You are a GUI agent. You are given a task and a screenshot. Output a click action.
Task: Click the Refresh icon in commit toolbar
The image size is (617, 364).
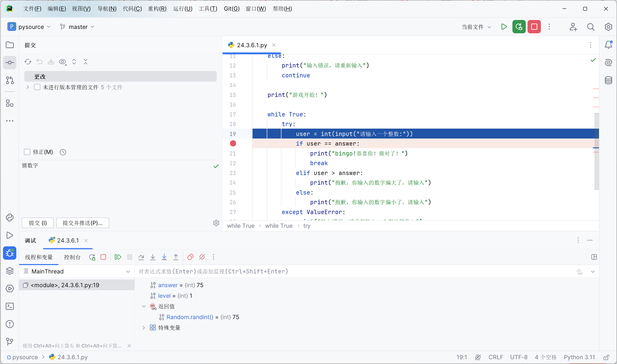(x=28, y=62)
